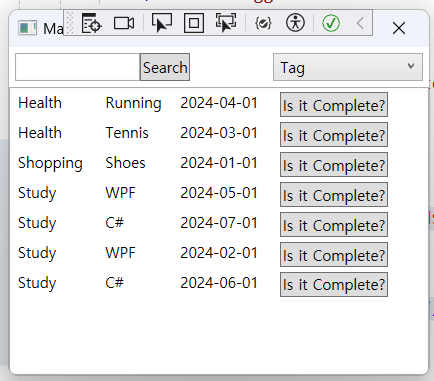Screen dimensions: 434x381
Task: Click C# in the 2024-07-01 row
Action: pyautogui.click(x=115, y=223)
